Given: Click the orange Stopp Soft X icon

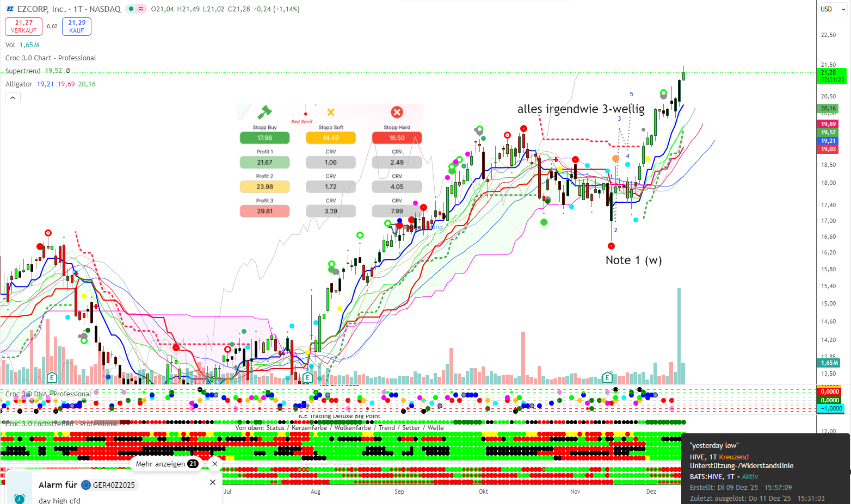Looking at the screenshot, I should 330,112.
